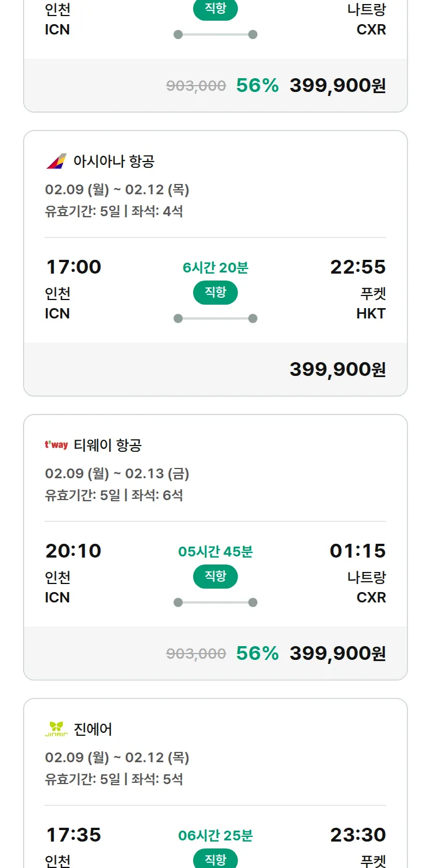Click t'way flight route line graphic

(x=215, y=602)
